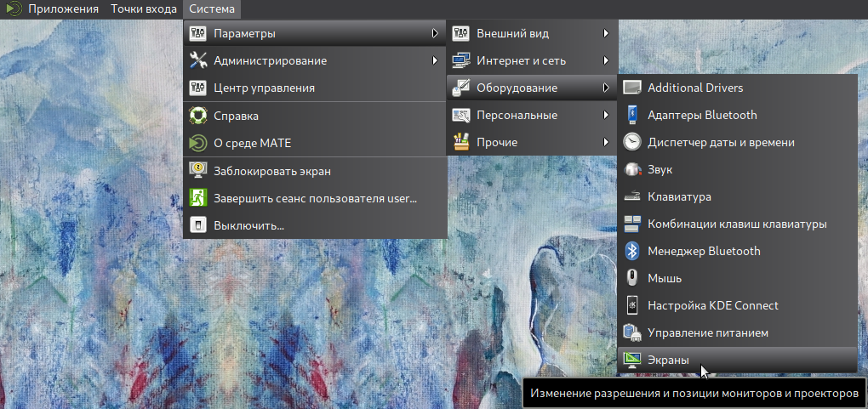
Task: Click the keyboard shortcuts icon
Action: pos(632,224)
